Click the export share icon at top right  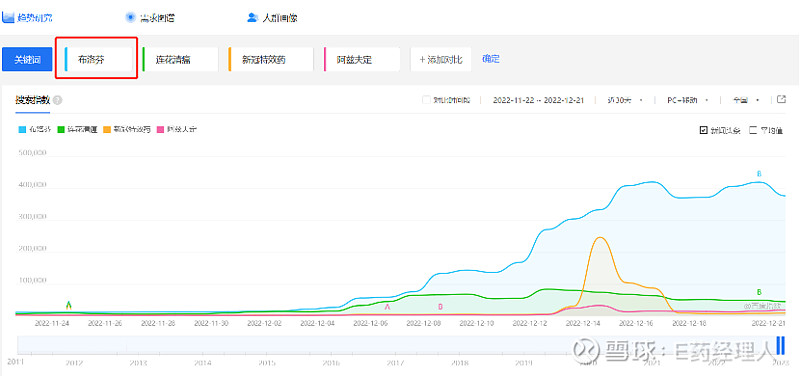click(x=781, y=99)
